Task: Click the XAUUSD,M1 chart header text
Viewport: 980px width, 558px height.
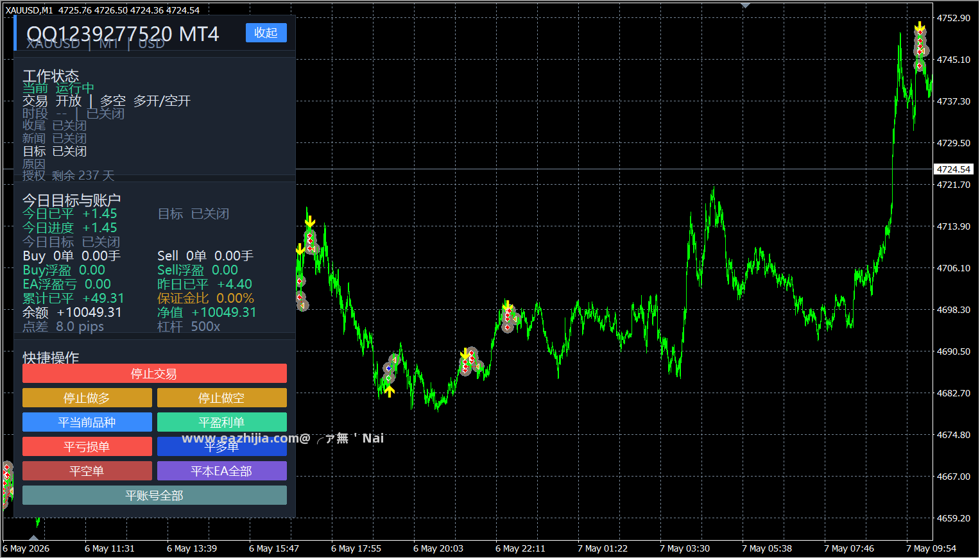Action: tap(30, 10)
